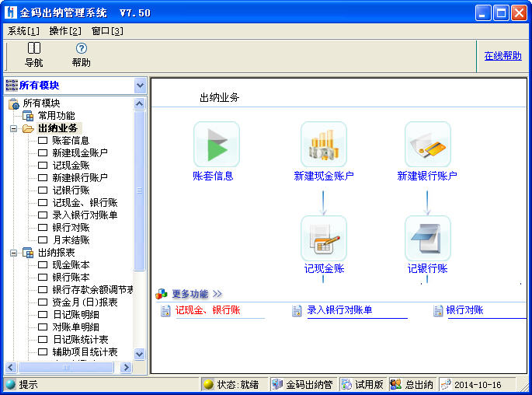Click the application logo in title bar
The width and height of the screenshot is (532, 395).
(11, 12)
